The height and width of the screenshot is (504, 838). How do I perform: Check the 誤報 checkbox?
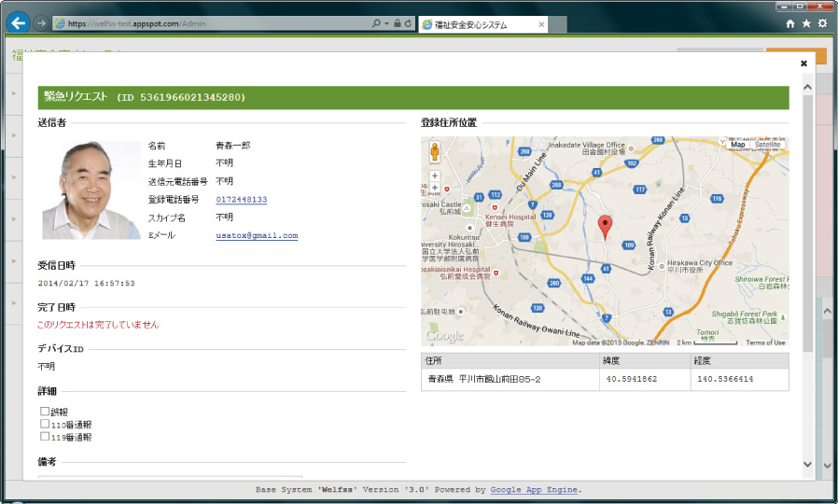tap(45, 411)
